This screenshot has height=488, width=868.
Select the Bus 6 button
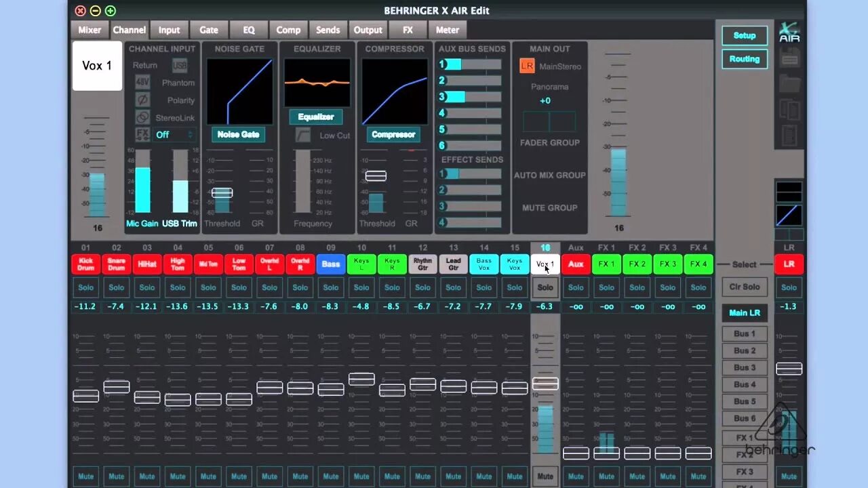coord(745,418)
